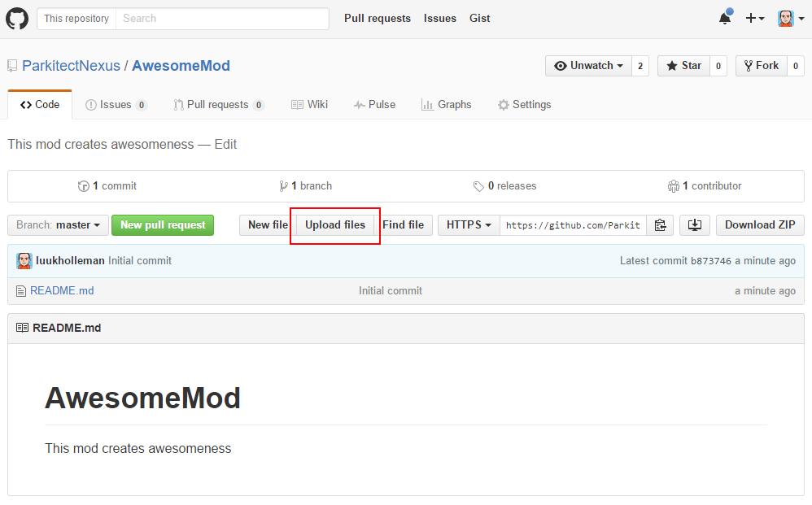This screenshot has width=812, height=505.
Task: Open the latest commit hash b873746
Action: coord(711,261)
